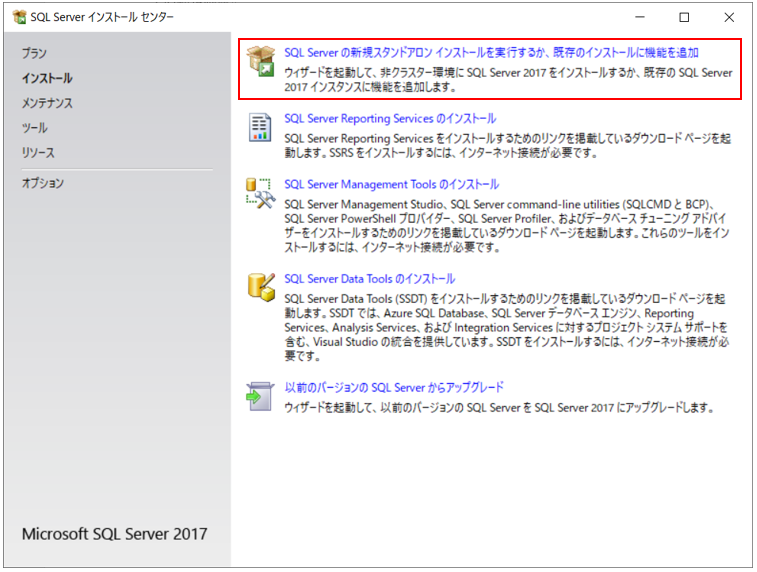This screenshot has height=572, width=757.
Task: Click the Reporting Services description mentioning SSRS
Action: pyautogui.click(x=507, y=146)
